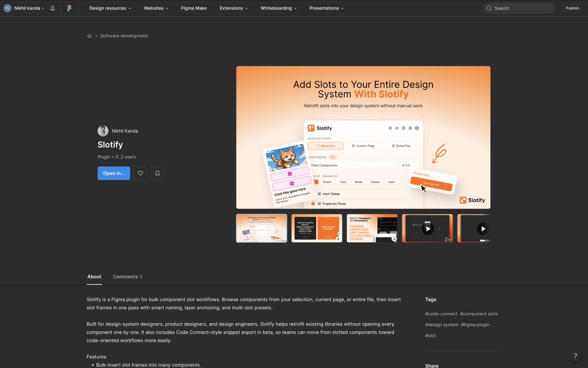This screenshot has width=588, height=368.
Task: Click the 'Features' heading text
Action: tap(97, 357)
